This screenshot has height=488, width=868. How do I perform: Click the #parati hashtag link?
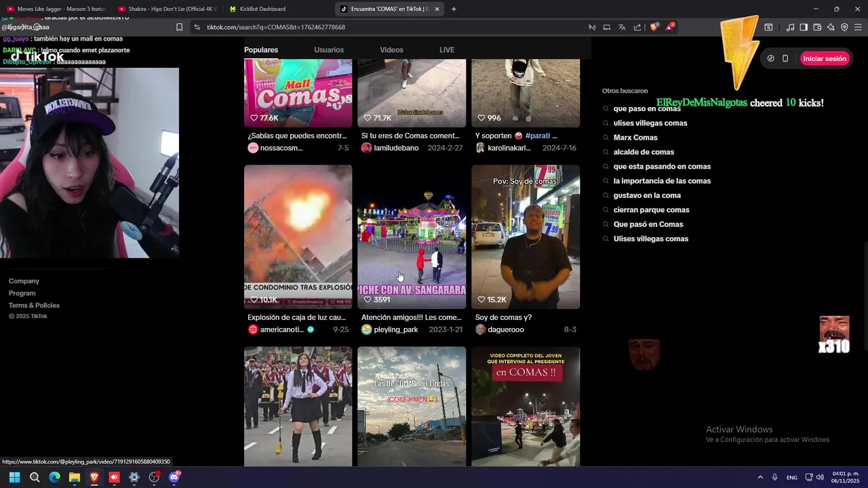point(538,136)
